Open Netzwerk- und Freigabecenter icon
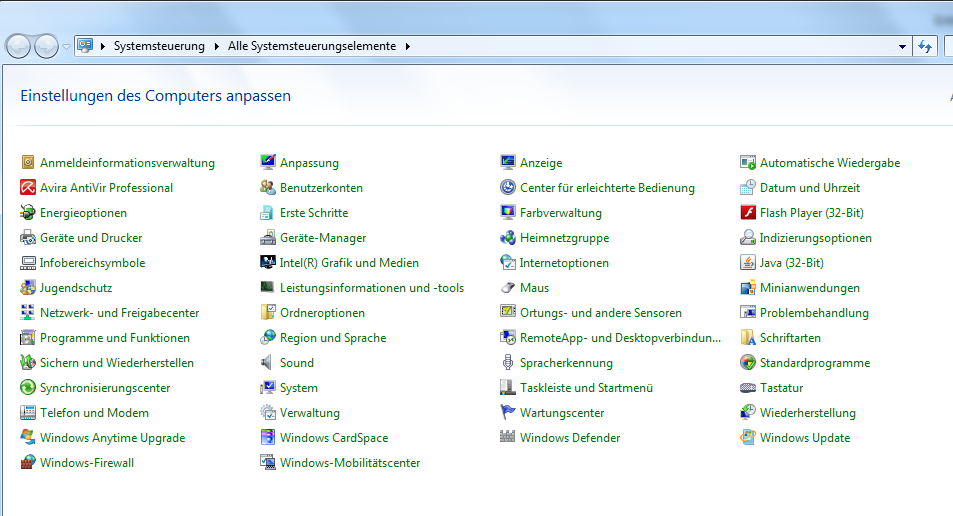 [28, 312]
